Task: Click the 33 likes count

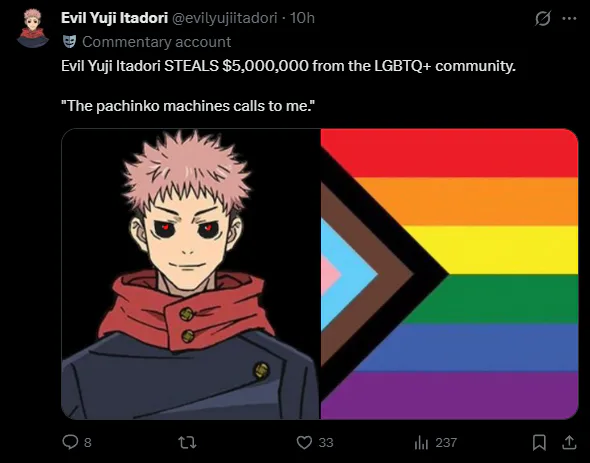Action: click(x=326, y=443)
